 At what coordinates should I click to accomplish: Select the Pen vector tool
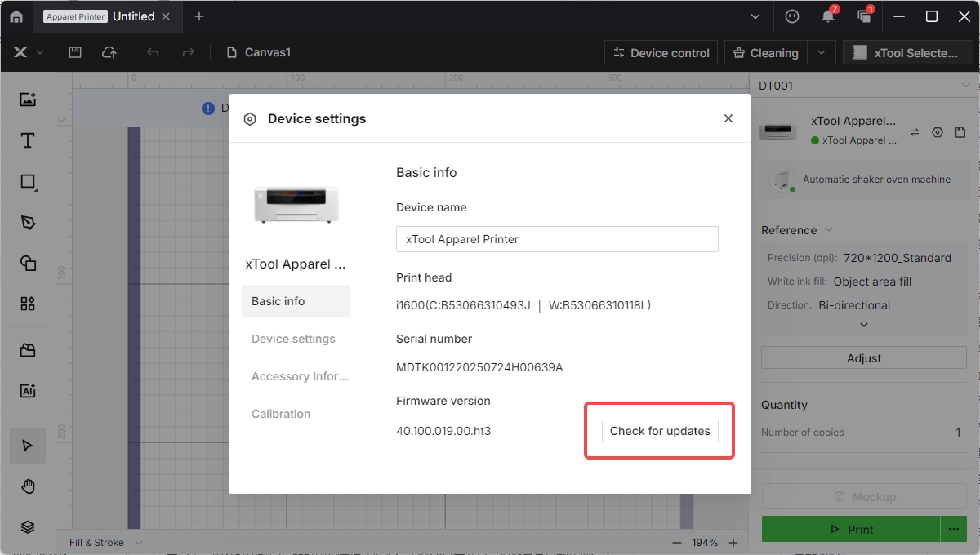[x=28, y=223]
